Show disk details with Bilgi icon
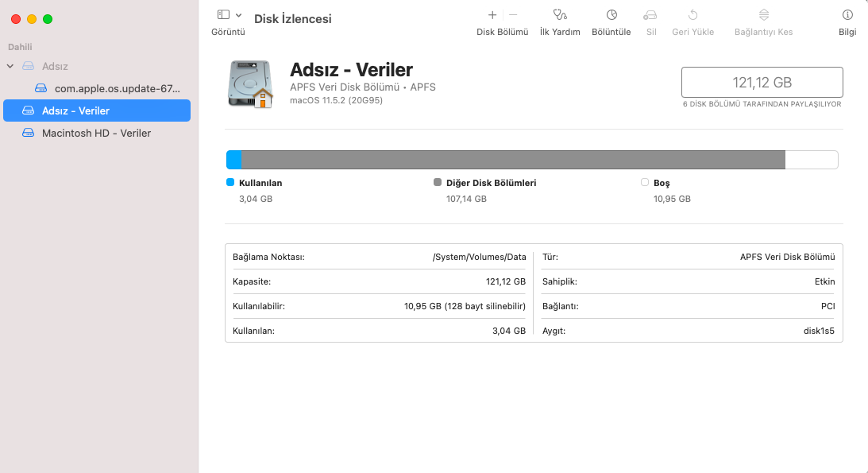The width and height of the screenshot is (868, 473). tap(847, 15)
